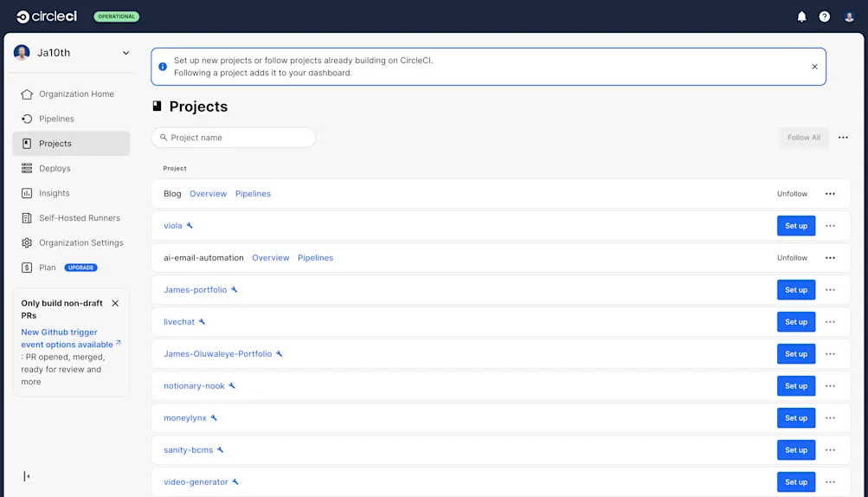
Task: Open more options for moneylynx row
Action: 831,418
